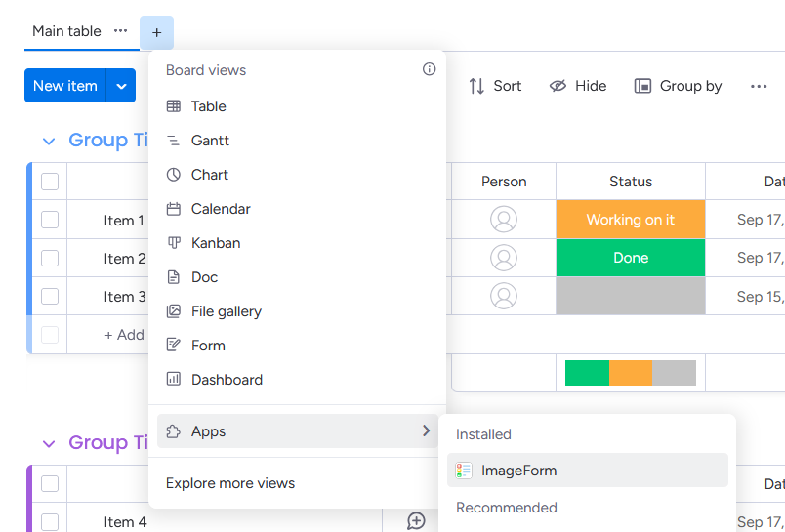Viewport: 785px width, 532px height.
Task: Click Working on it status cell
Action: pos(631,220)
